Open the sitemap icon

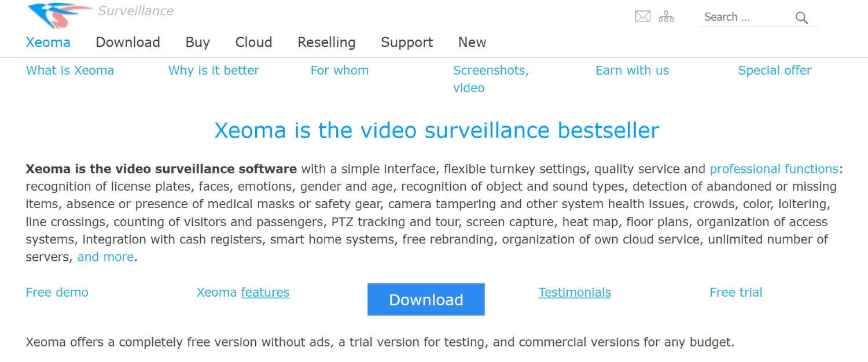point(666,17)
